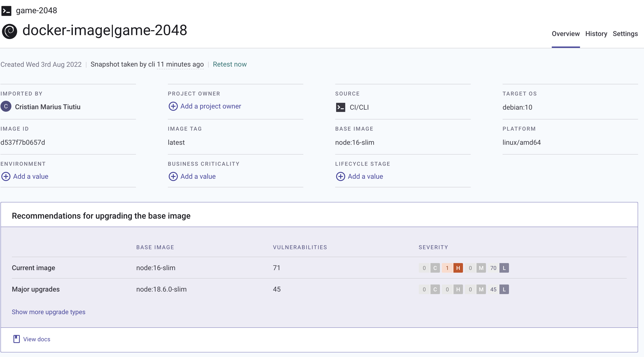Click the plus icon under Business Criticality
Image resolution: width=644 pixels, height=357 pixels.
[173, 176]
